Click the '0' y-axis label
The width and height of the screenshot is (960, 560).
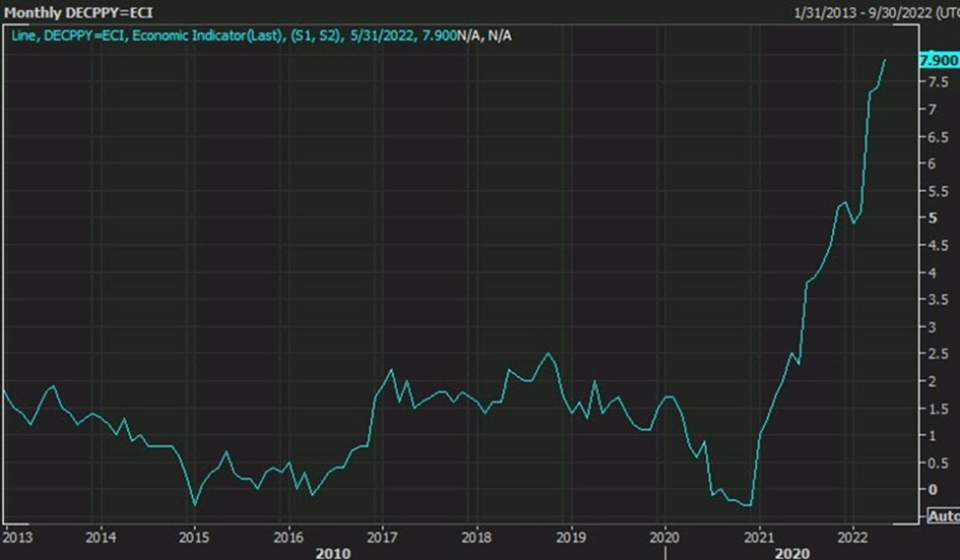931,489
